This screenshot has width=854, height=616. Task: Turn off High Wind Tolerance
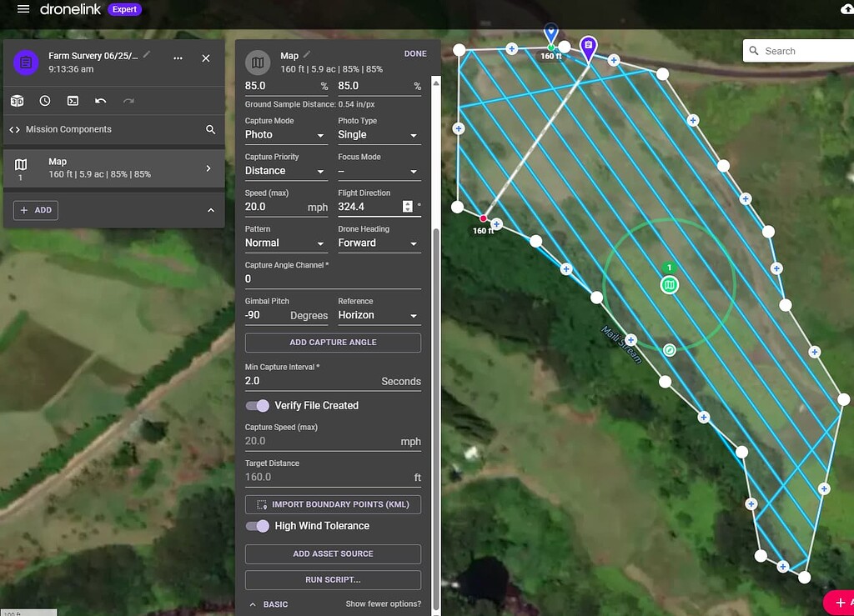(257, 526)
